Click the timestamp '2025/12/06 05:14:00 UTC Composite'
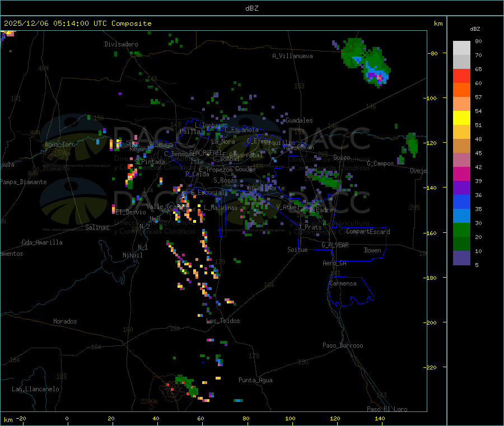 pos(77,24)
